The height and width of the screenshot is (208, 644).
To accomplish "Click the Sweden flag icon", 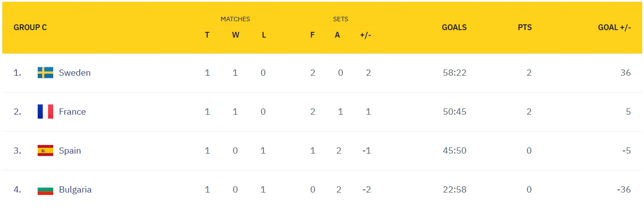I will click(45, 73).
